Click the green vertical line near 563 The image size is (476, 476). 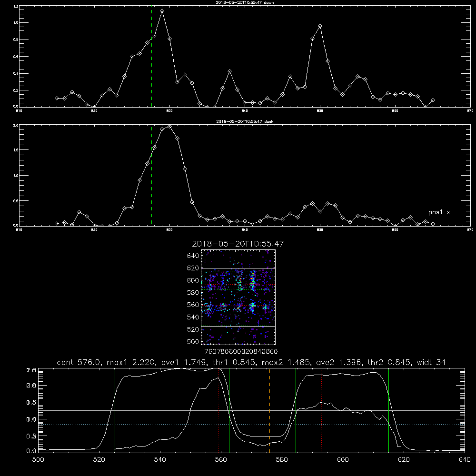pyautogui.click(x=229, y=410)
